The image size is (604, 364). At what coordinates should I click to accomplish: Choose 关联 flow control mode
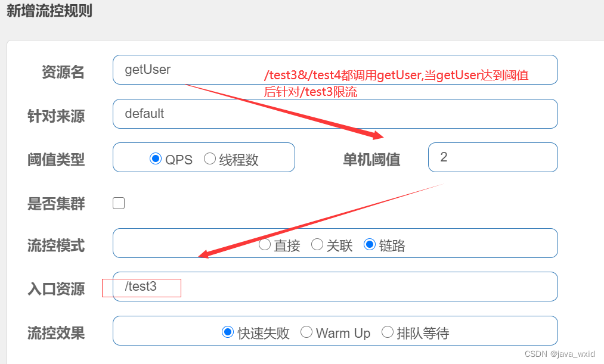click(x=317, y=244)
